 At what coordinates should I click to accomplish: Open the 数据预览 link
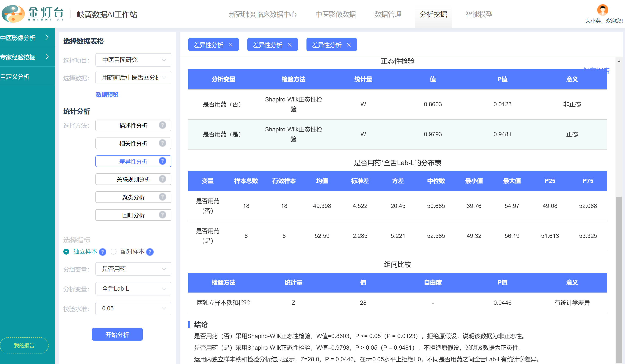click(x=107, y=95)
